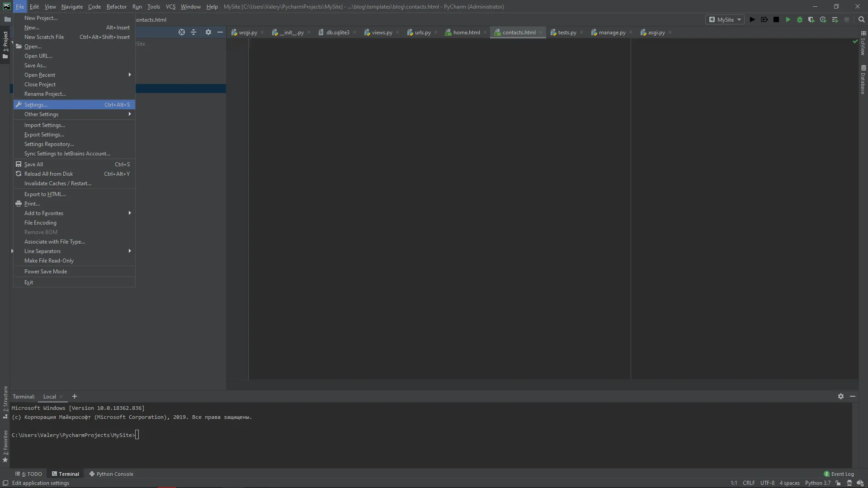Add new terminal session with plus
This screenshot has height=488, width=868.
tap(75, 396)
